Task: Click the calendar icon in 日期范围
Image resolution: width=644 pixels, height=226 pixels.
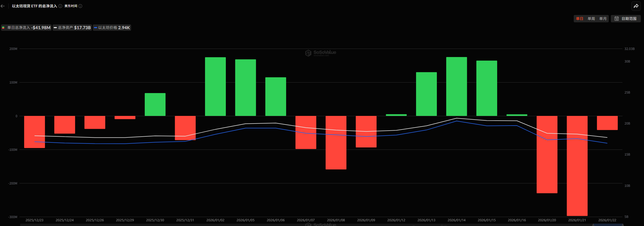Action: pos(616,19)
